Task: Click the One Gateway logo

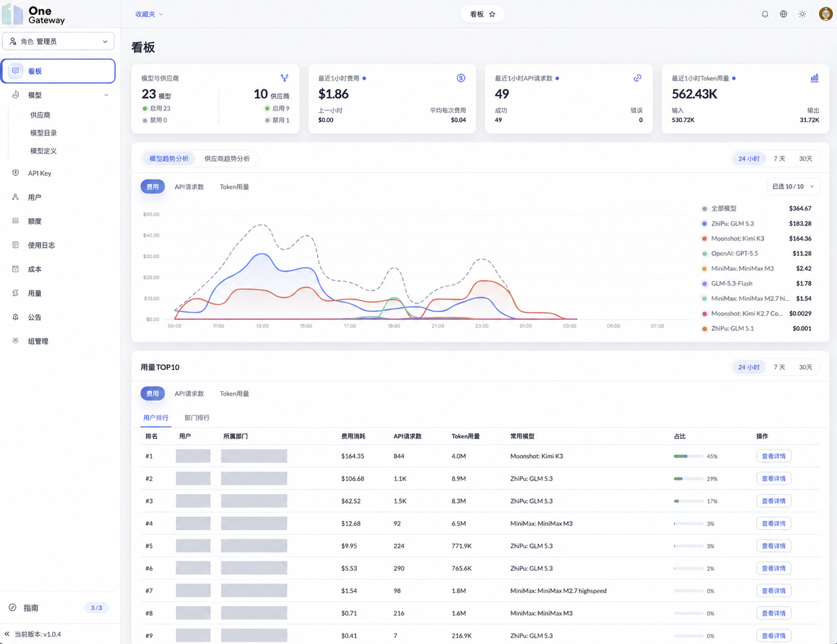Action: (34, 15)
